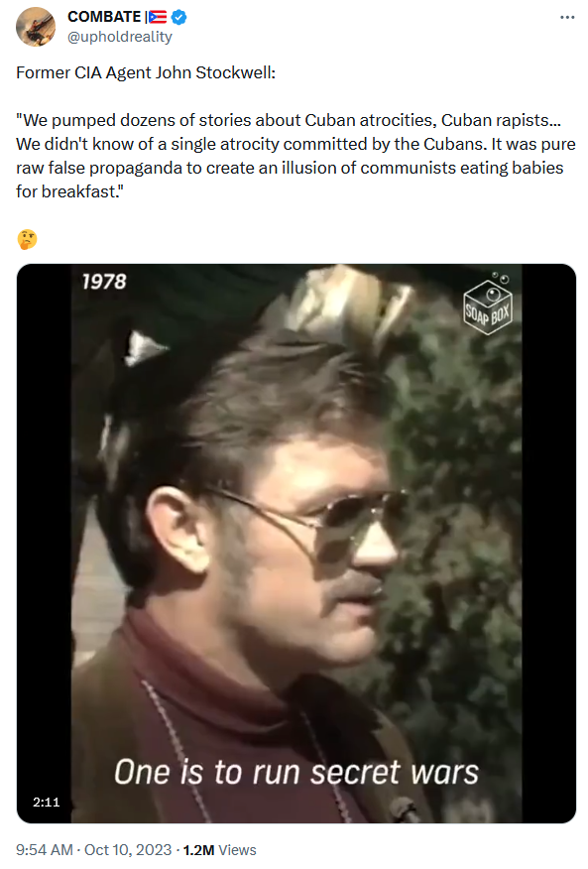Viewport: 588px width, 869px height.
Task: Click the Soap Box logo watermark
Action: pyautogui.click(x=488, y=304)
